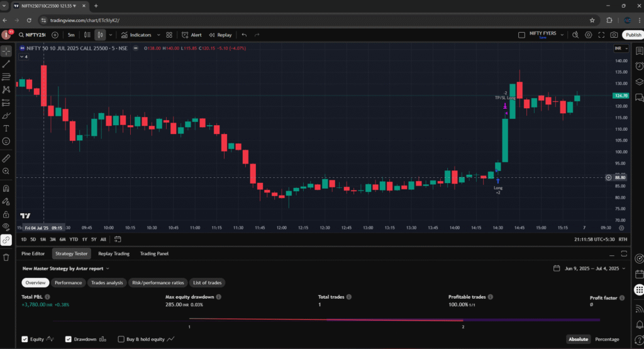Open the timezone UTC+5:30 selector
Image resolution: width=644 pixels, height=349 pixels.
point(594,240)
